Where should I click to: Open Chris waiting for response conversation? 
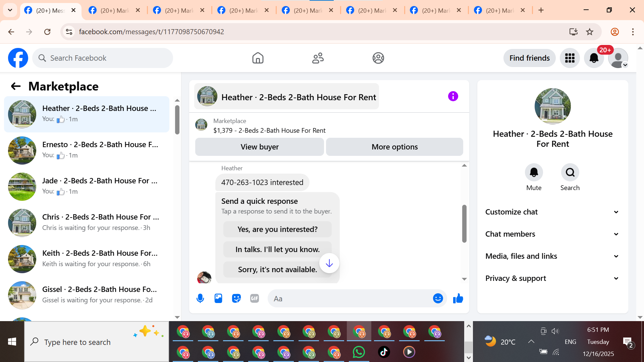point(87,223)
